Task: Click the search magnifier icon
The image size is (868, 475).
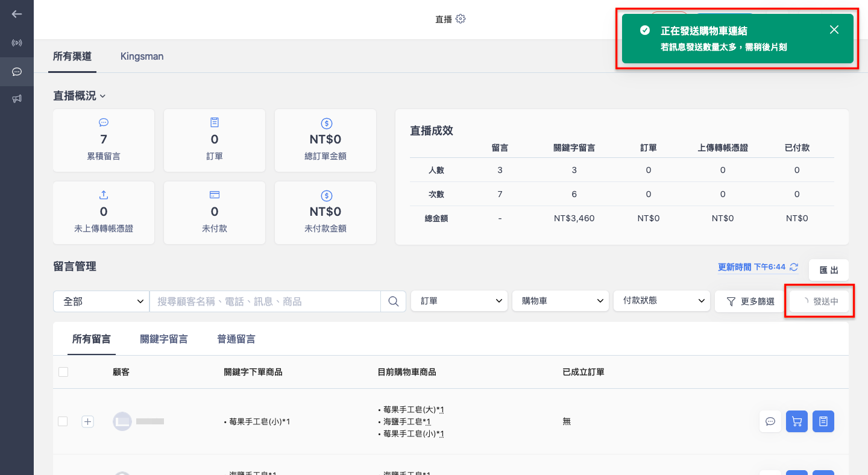Action: click(x=394, y=301)
